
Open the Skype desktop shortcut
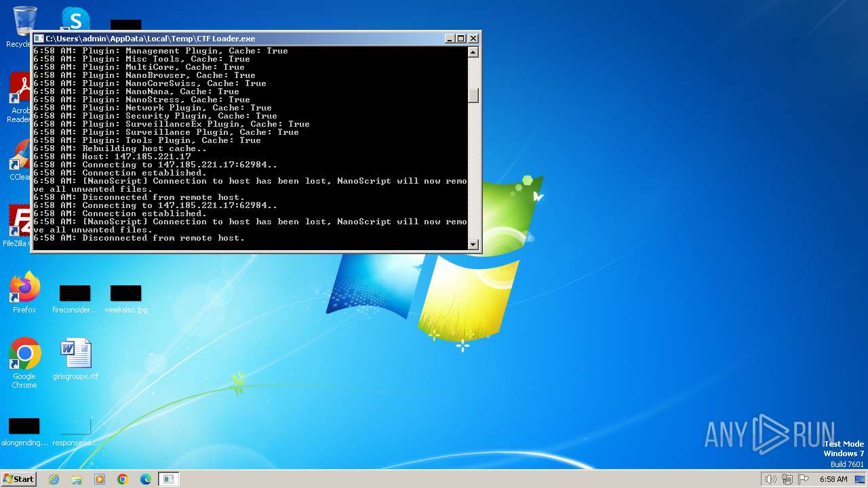click(75, 19)
